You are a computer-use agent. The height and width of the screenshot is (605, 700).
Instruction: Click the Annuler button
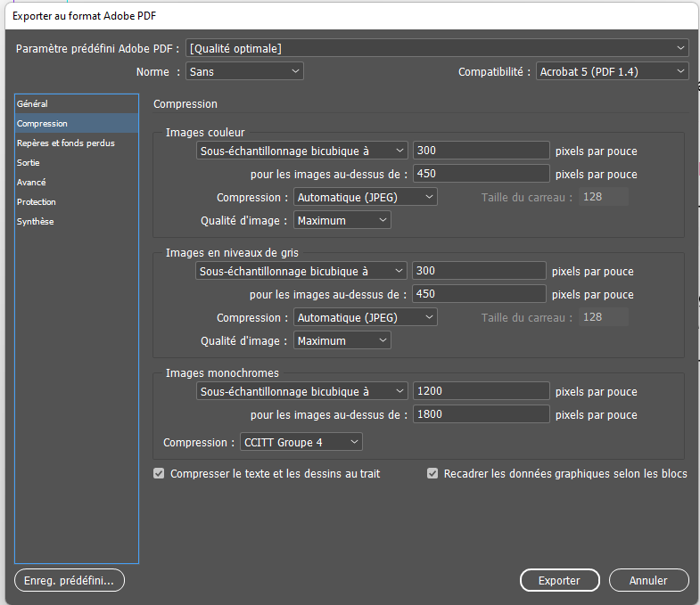[x=648, y=580]
